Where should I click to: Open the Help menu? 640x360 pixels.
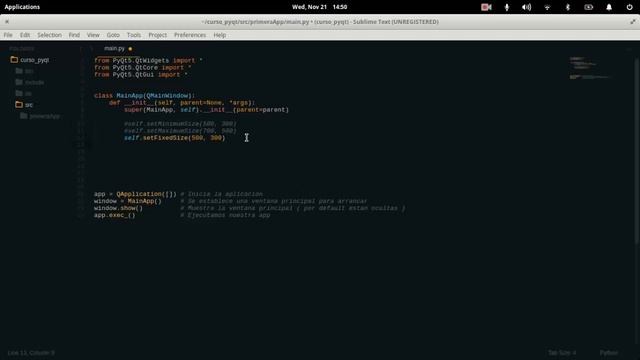coord(220,35)
